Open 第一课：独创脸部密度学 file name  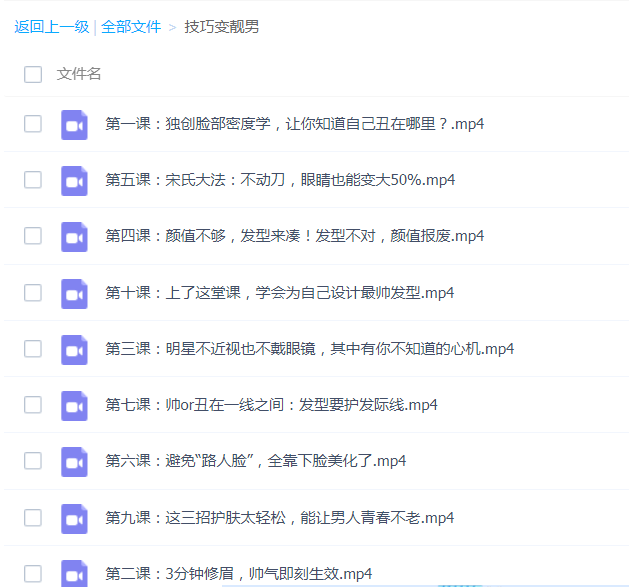294,124
